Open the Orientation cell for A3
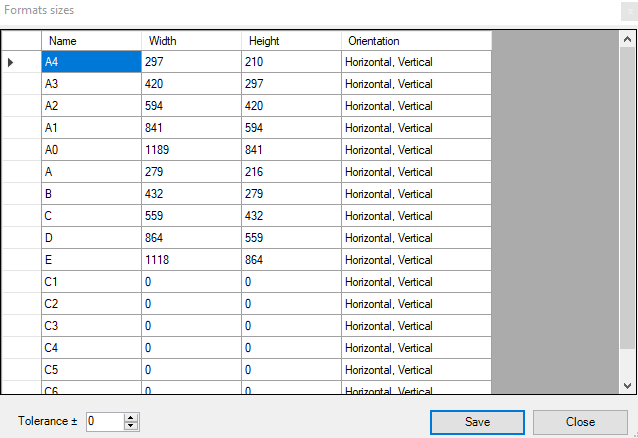 (416, 84)
